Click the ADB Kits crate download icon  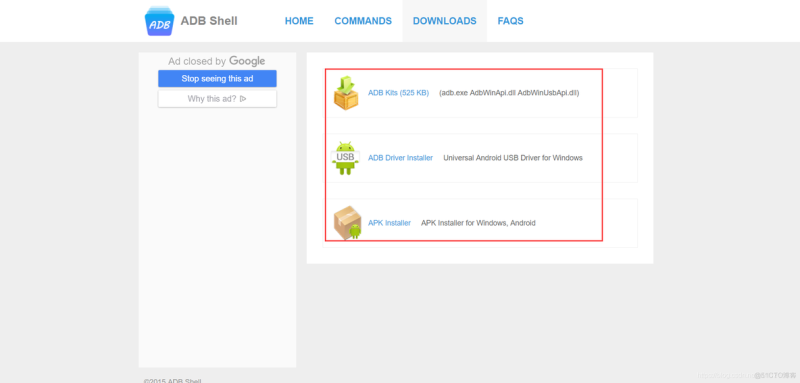pos(346,92)
